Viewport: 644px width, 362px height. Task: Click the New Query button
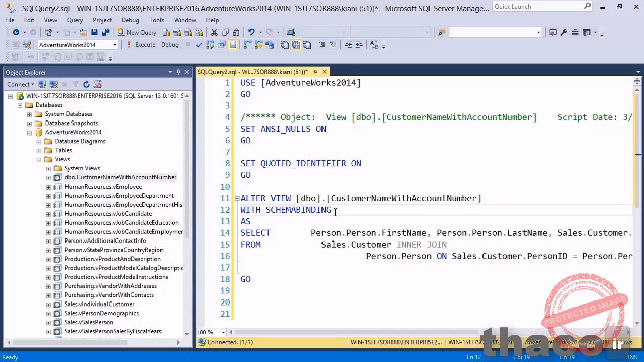(137, 32)
